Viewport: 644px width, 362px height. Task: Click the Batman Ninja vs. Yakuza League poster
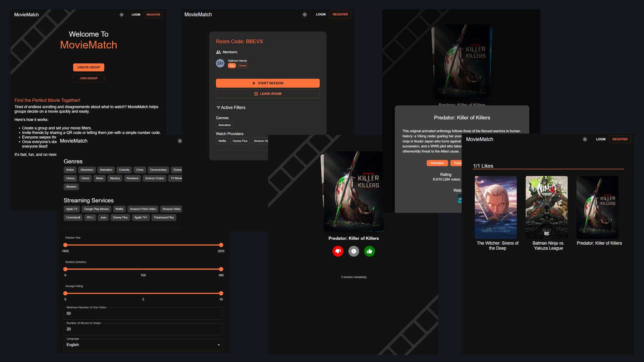coord(546,207)
